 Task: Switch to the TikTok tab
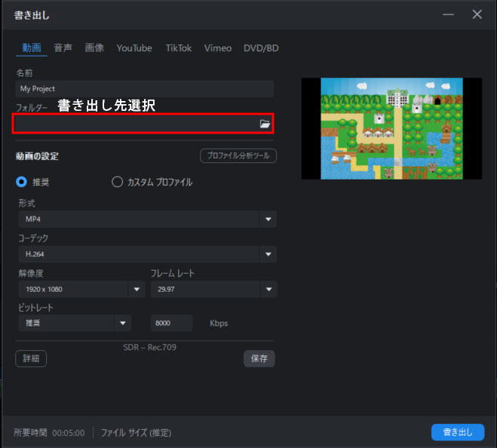(179, 48)
